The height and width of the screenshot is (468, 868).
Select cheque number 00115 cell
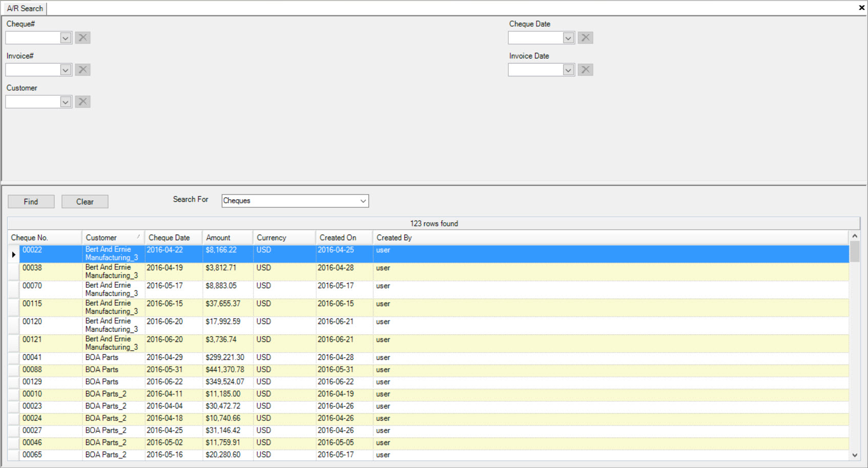point(51,308)
